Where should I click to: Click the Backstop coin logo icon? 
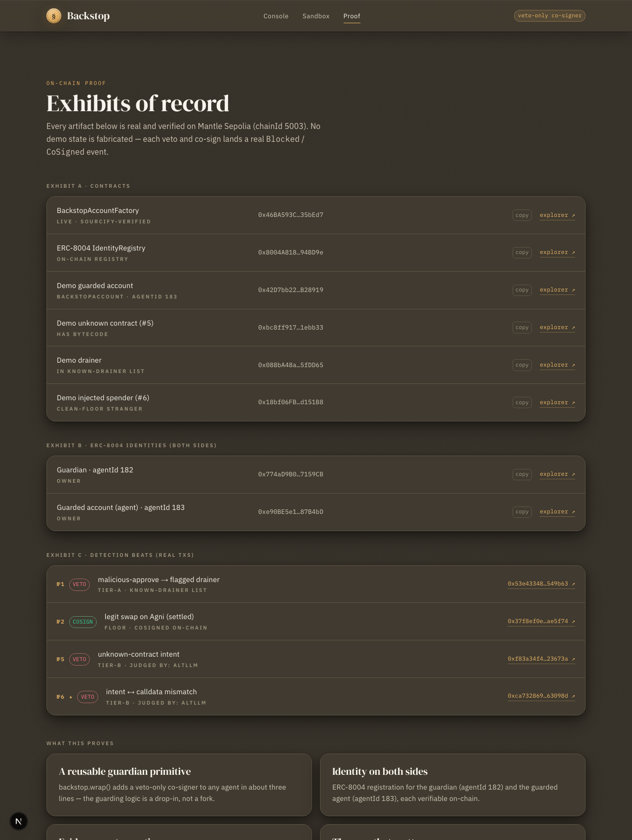(54, 16)
